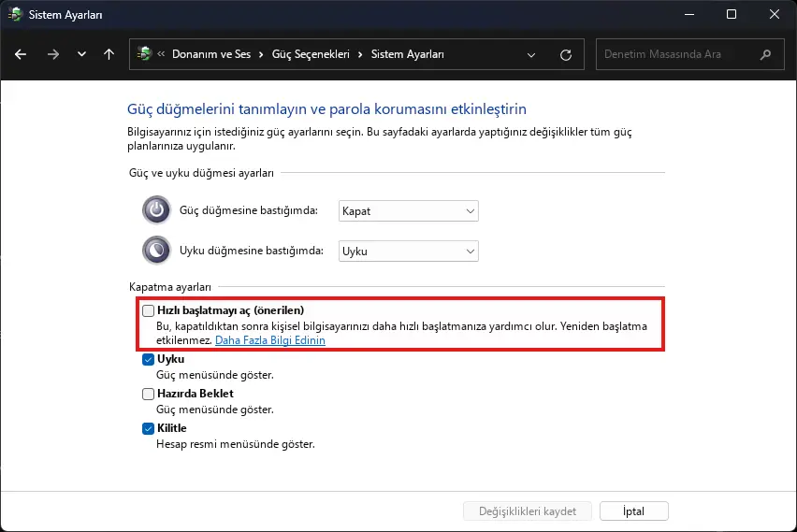This screenshot has width=797, height=532.
Task: Click the Denetim Masasında Ara search box
Action: click(689, 54)
